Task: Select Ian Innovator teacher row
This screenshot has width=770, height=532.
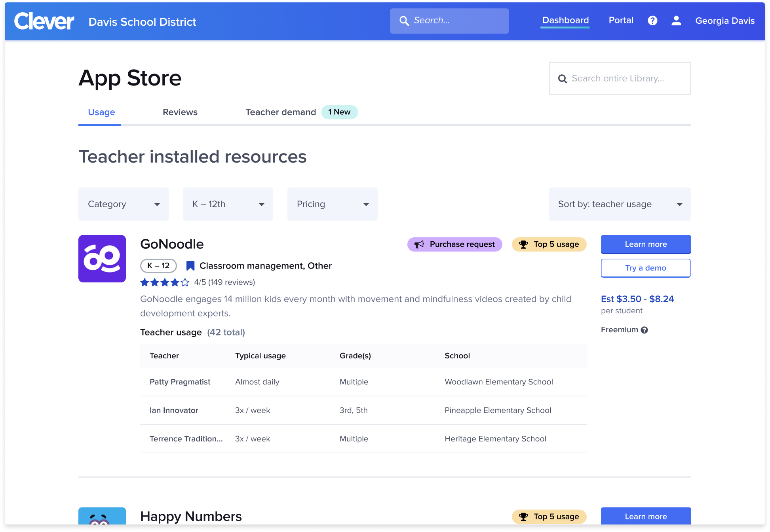Action: [x=363, y=411]
